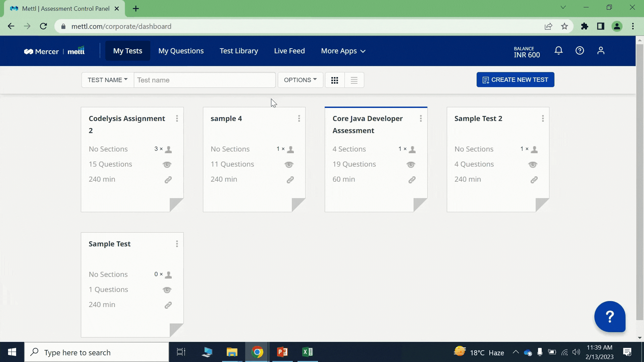This screenshot has height=362, width=644.
Task: Open PowerPoint from taskbar
Action: click(x=282, y=352)
